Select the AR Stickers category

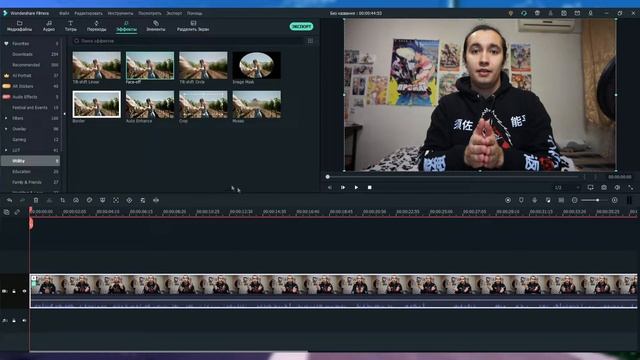[x=23, y=86]
